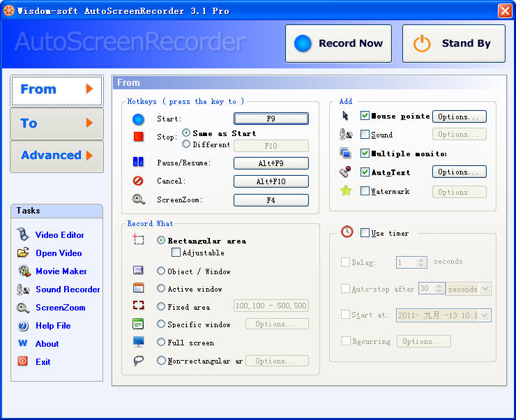The image size is (516, 420).
Task: Click the Stand By button
Action: [453, 43]
